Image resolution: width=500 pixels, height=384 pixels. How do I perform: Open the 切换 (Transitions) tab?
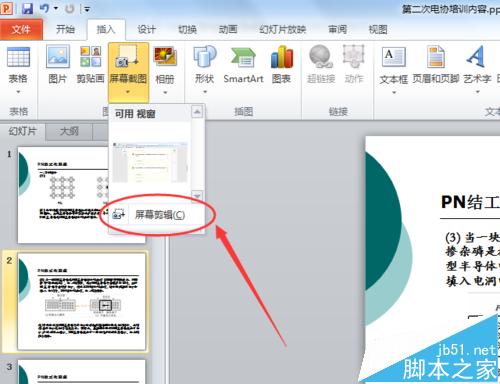click(x=187, y=29)
